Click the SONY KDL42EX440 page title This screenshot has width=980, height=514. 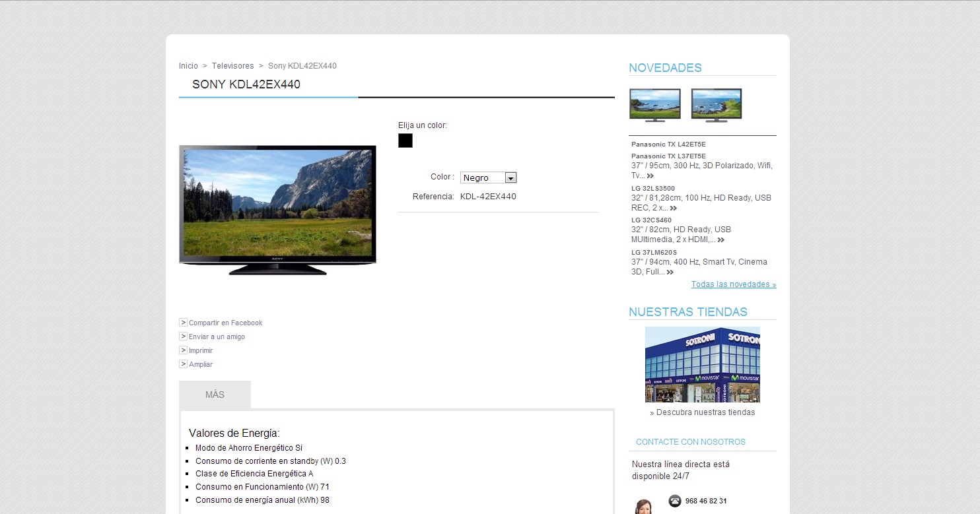point(246,84)
